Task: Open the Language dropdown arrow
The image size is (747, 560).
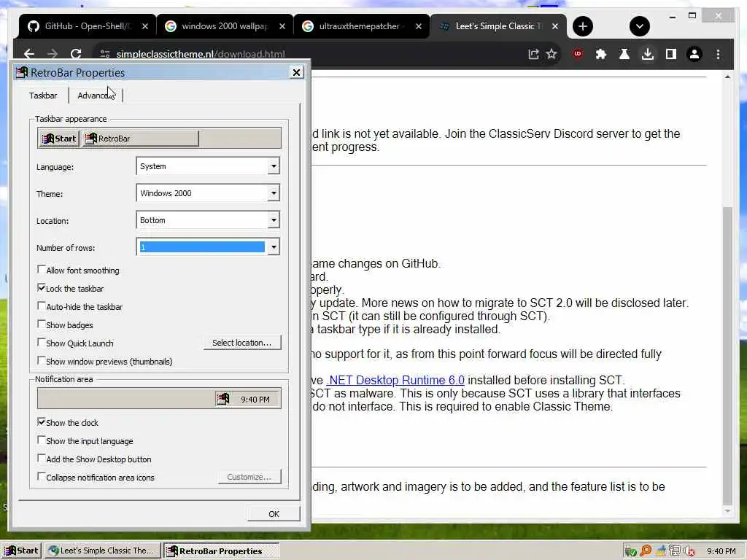Action: click(274, 166)
